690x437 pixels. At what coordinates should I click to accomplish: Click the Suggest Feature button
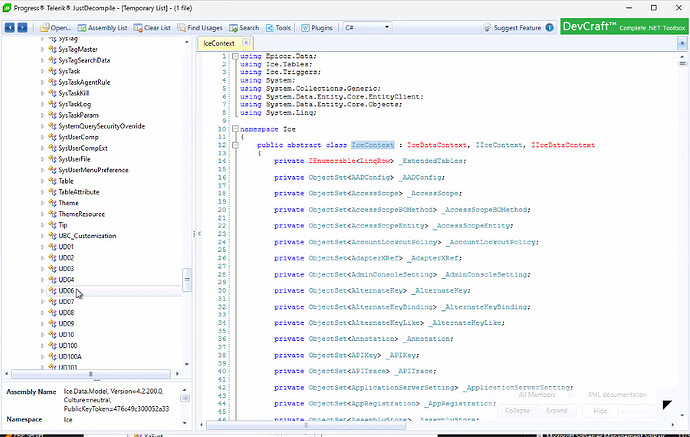[x=512, y=28]
